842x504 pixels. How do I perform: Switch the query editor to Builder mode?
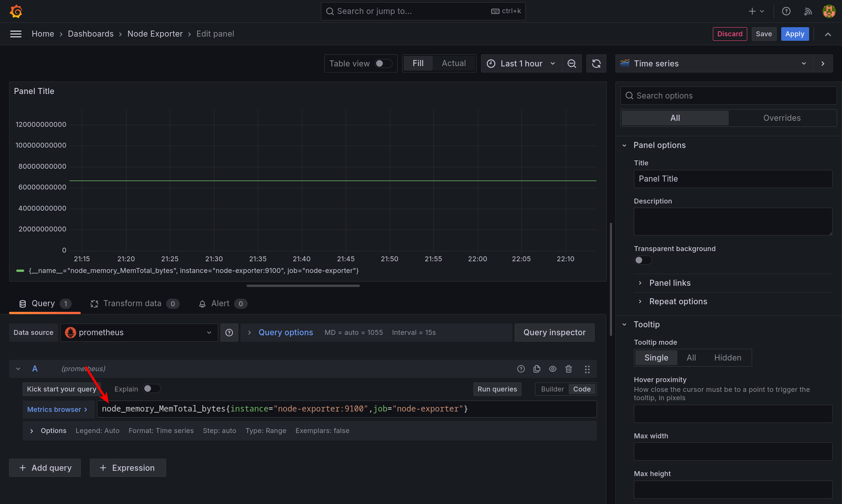[552, 389]
